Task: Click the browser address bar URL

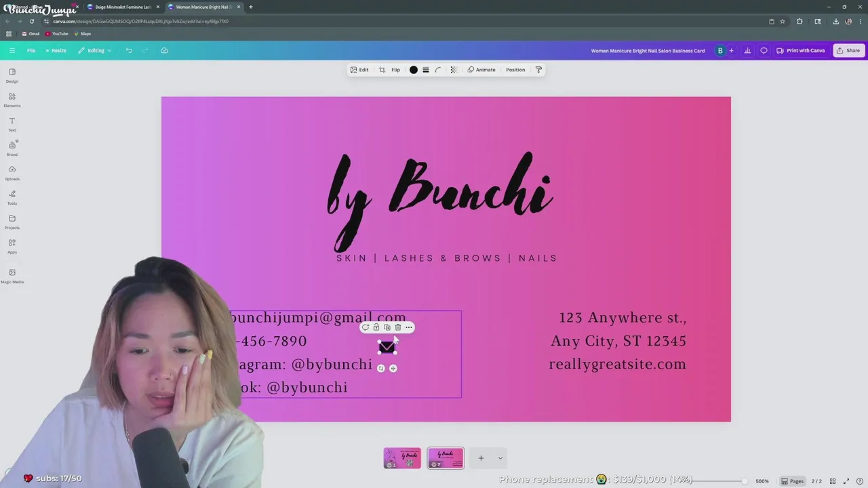Action: coord(140,21)
